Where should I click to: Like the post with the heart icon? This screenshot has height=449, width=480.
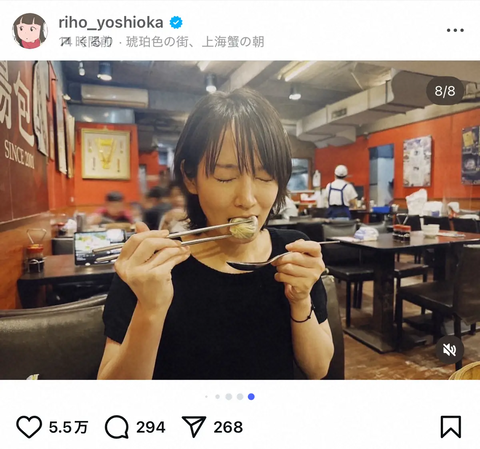coord(29,427)
